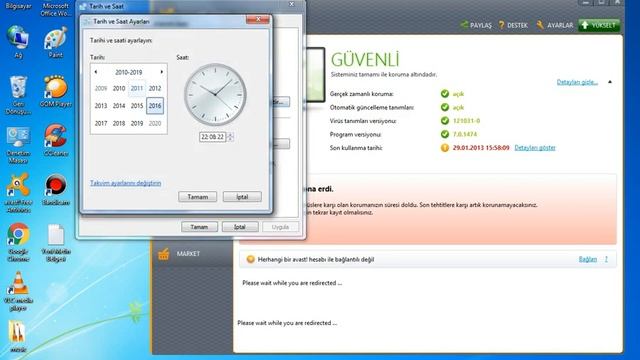Open the Geri Dönüşüm recycle bin icon
The width and height of the screenshot is (640, 360).
[x=18, y=95]
